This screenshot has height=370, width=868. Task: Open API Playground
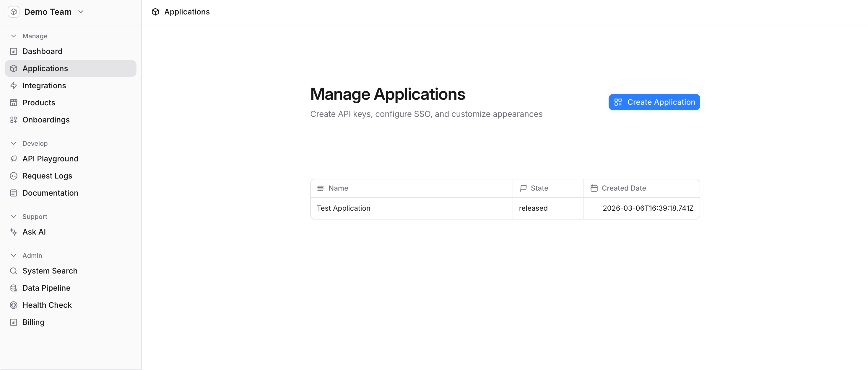[70, 159]
